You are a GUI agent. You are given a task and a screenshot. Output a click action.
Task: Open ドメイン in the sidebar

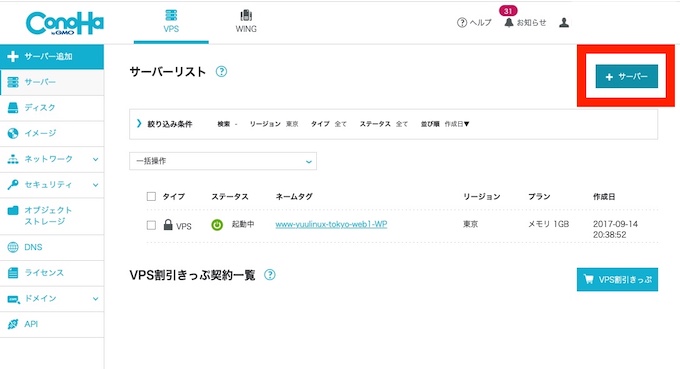52,299
